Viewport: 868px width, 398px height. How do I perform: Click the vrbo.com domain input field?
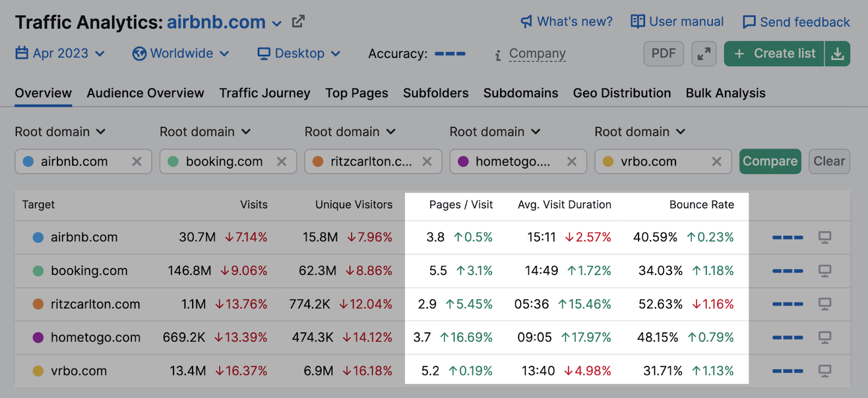[x=663, y=162]
